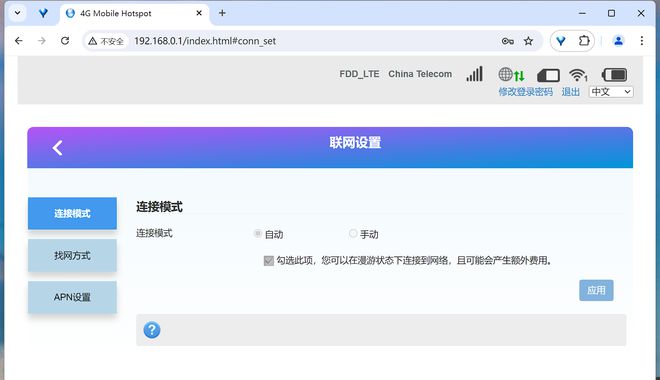Image resolution: width=660 pixels, height=380 pixels.
Task: Click the Wi-Fi connected devices icon
Action: click(578, 75)
